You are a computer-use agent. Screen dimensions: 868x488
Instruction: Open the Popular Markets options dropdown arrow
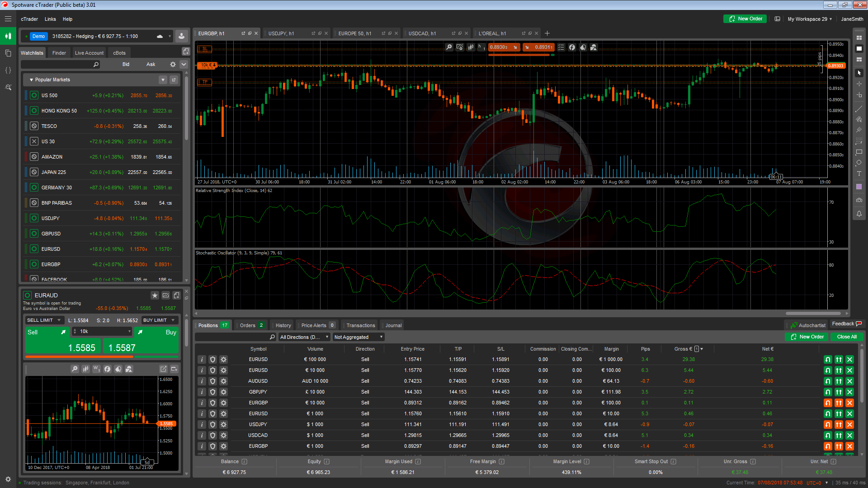click(x=163, y=80)
